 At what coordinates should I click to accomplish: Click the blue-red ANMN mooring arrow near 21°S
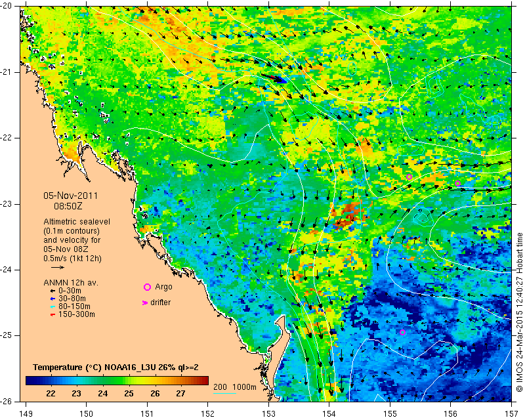274,78
